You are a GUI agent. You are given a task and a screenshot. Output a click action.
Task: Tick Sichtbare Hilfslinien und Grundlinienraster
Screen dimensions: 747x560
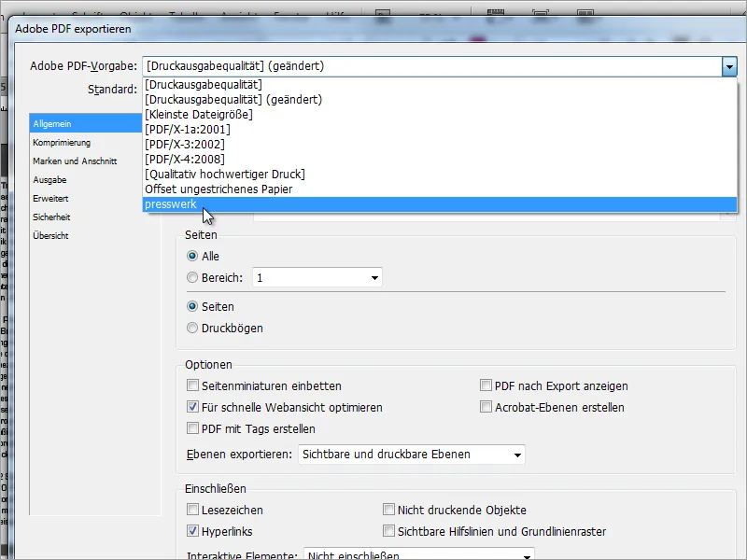[388, 531]
